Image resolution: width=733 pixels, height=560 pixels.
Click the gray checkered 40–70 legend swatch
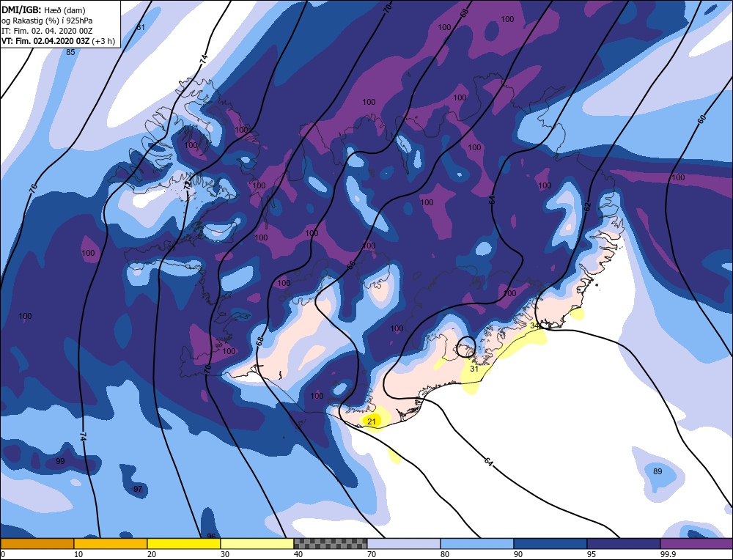point(330,543)
